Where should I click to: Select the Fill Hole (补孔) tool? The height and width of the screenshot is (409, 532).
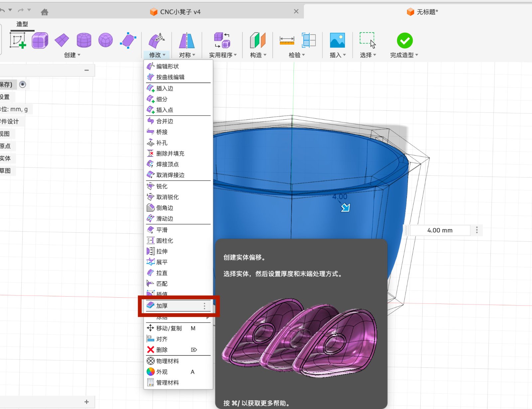(162, 143)
